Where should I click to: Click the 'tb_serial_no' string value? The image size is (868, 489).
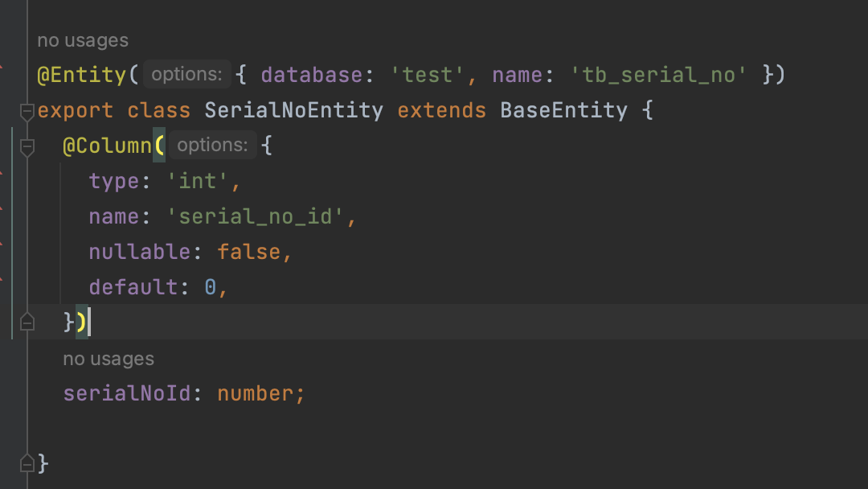[658, 76]
